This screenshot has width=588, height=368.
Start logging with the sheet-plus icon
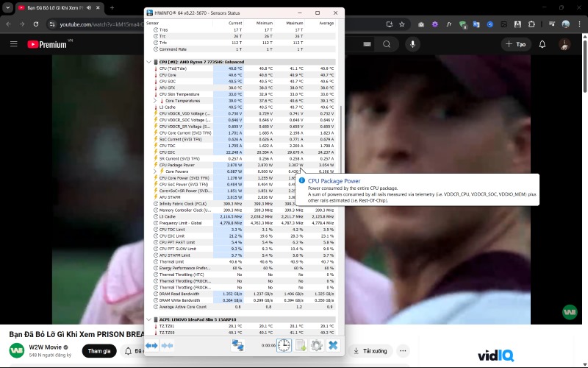tap(301, 345)
